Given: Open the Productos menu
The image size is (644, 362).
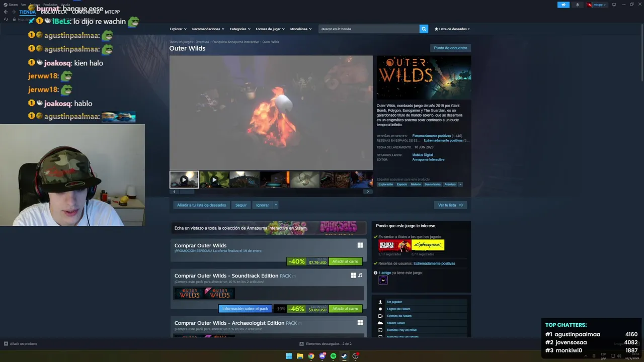Looking at the screenshot, I should [x=50, y=5].
